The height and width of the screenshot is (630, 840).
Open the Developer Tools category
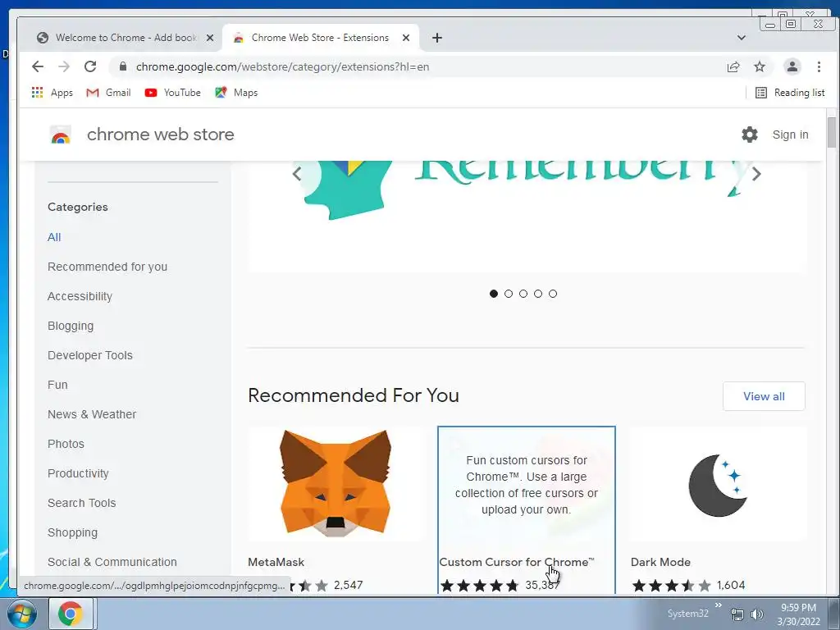tap(90, 355)
